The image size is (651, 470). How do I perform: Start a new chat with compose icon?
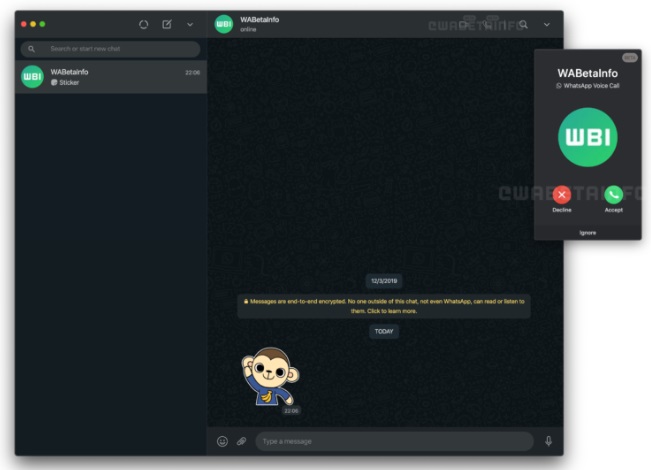coord(167,24)
